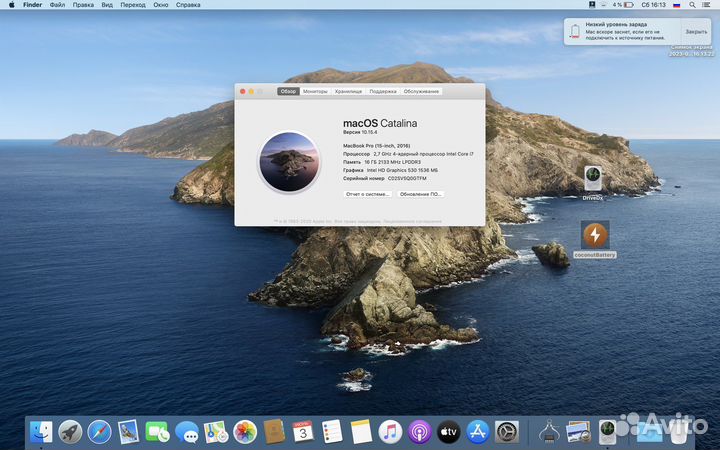Click the macOS Catalina logo image
This screenshot has height=450, width=720.
point(289,162)
